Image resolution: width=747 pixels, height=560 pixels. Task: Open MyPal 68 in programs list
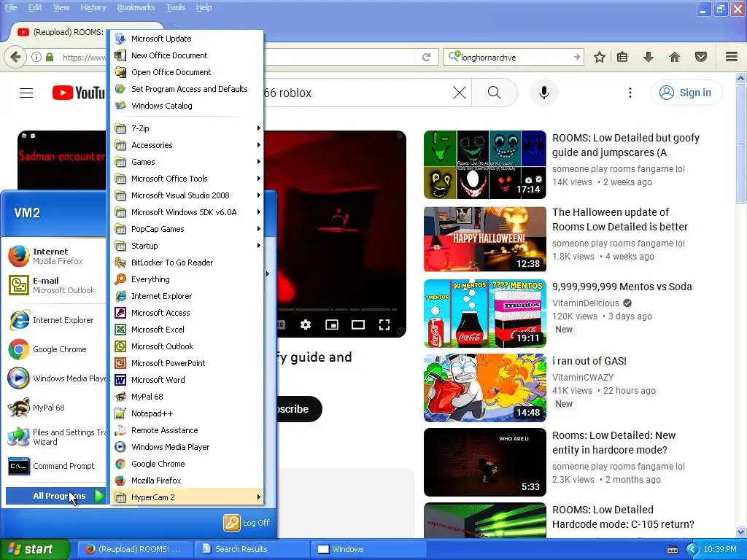[187, 397]
